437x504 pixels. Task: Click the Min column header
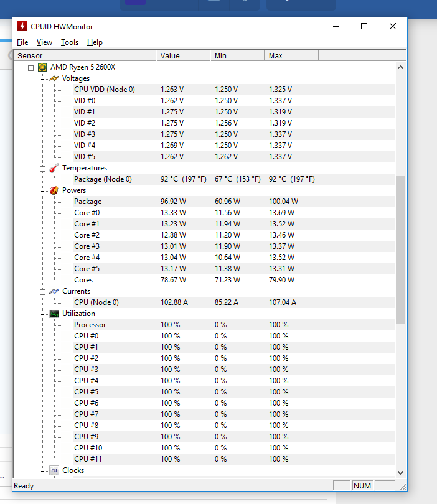click(x=237, y=55)
